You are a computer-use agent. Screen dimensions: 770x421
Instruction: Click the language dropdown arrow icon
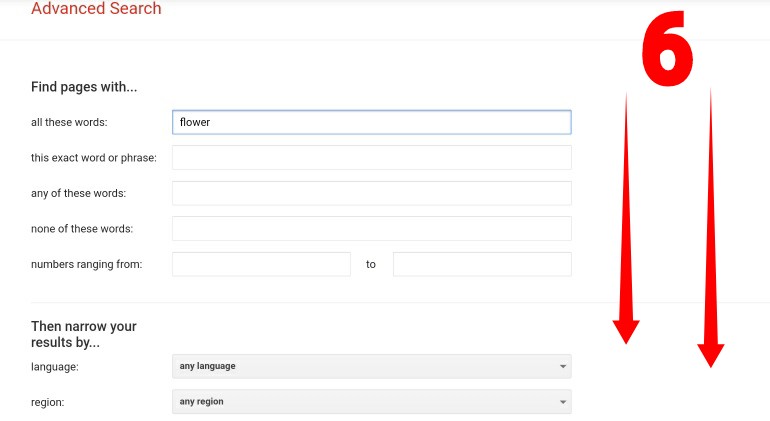point(563,366)
